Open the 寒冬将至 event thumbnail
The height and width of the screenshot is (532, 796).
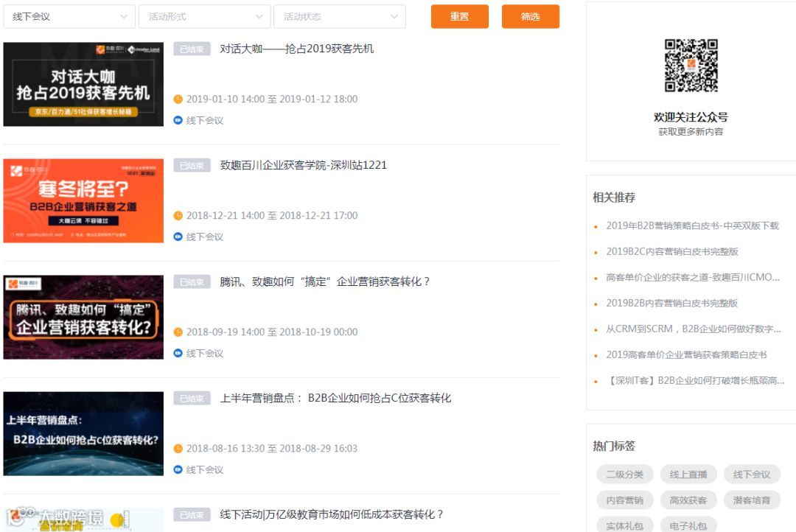click(x=83, y=200)
